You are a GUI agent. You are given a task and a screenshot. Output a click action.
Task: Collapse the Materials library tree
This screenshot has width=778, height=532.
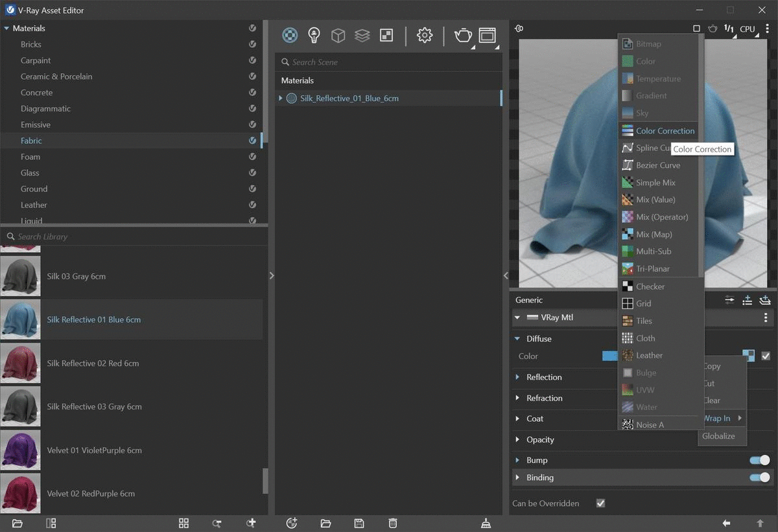(6, 29)
